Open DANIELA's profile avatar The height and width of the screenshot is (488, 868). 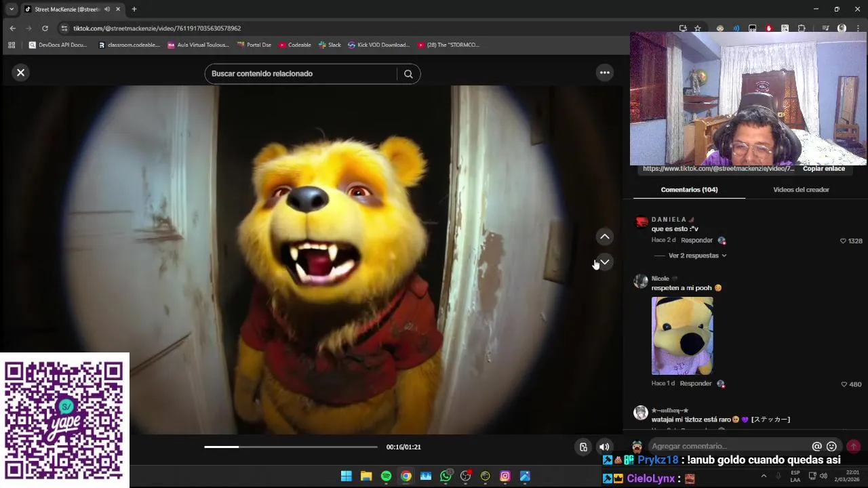pos(641,223)
